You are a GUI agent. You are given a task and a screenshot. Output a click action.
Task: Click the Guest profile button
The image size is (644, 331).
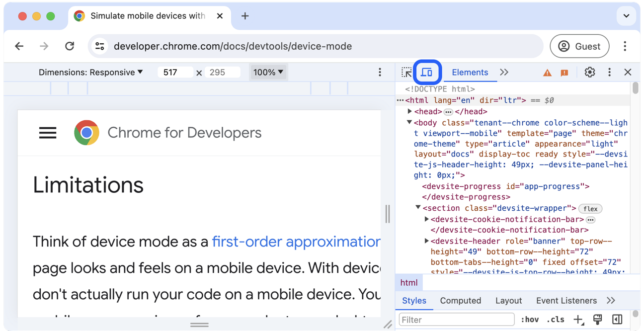click(x=579, y=46)
